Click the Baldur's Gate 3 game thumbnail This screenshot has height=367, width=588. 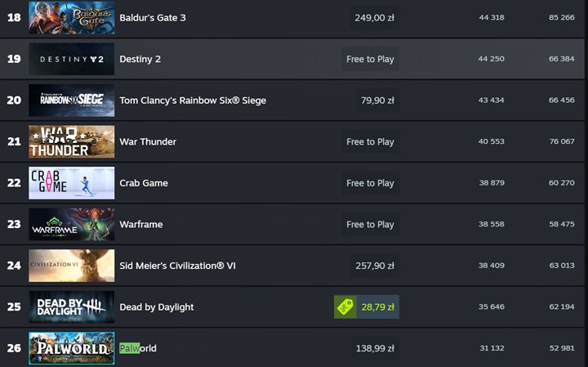click(x=71, y=18)
